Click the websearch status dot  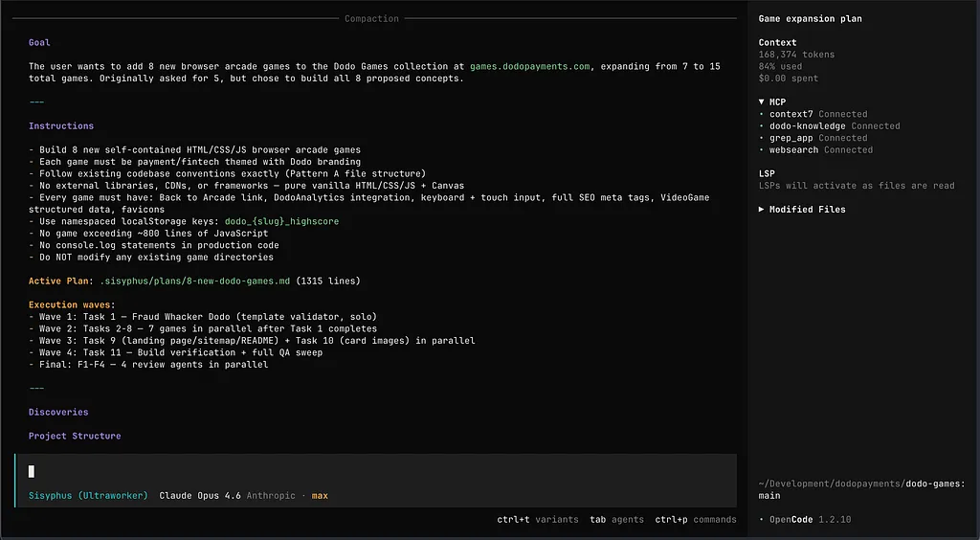click(x=762, y=150)
